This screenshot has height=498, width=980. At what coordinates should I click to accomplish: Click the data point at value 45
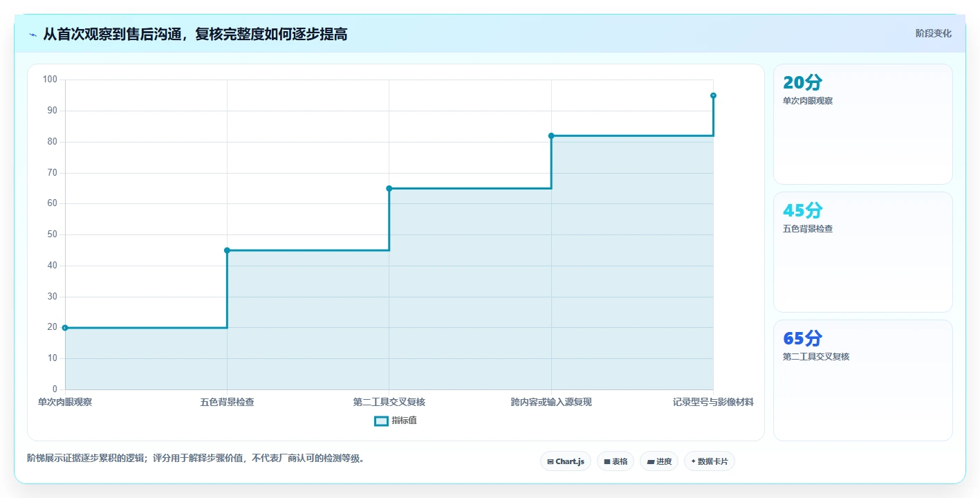(227, 250)
